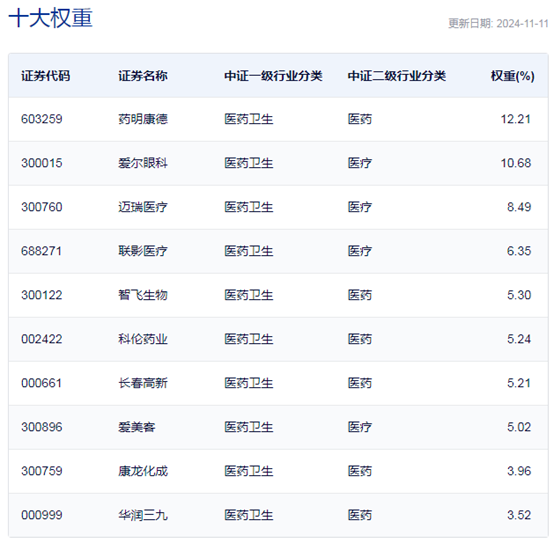The height and width of the screenshot is (543, 554).
Task: Click the 证券代码 column header
Action: pyautogui.click(x=46, y=76)
